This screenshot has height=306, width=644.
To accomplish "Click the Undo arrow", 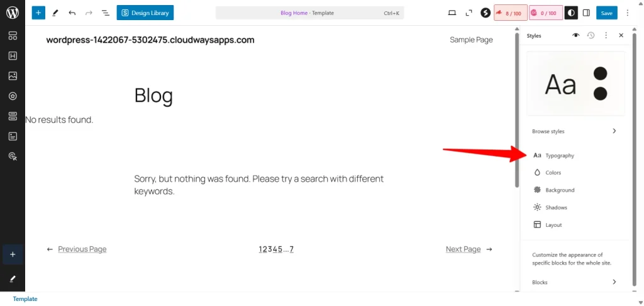I will (72, 13).
